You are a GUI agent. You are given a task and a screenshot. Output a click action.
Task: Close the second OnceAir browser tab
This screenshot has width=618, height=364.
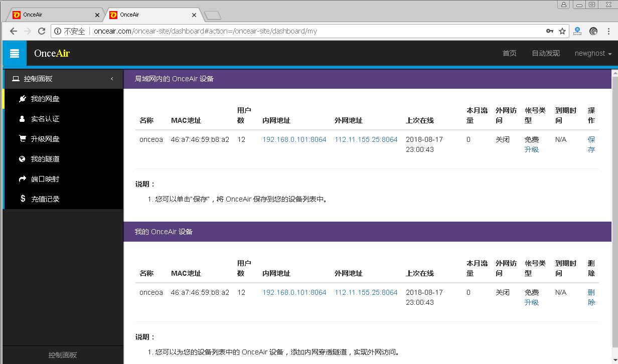tap(194, 15)
